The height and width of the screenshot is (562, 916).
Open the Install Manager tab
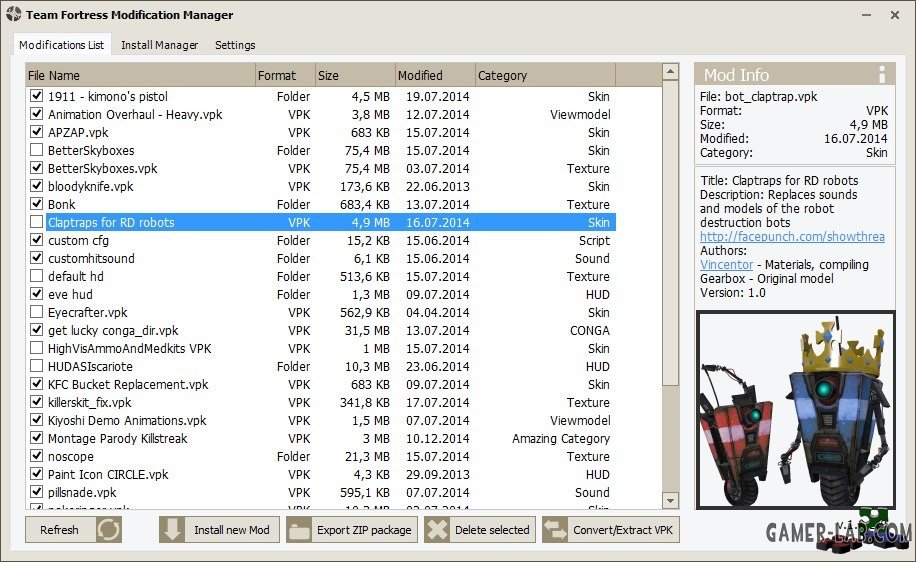(159, 45)
